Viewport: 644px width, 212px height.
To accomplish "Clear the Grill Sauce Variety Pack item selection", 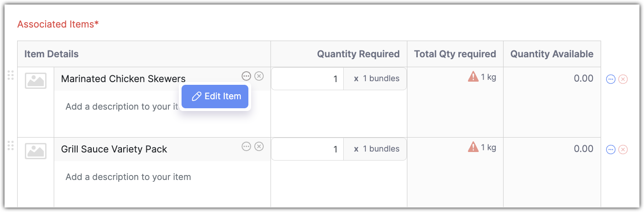I will [x=259, y=146].
